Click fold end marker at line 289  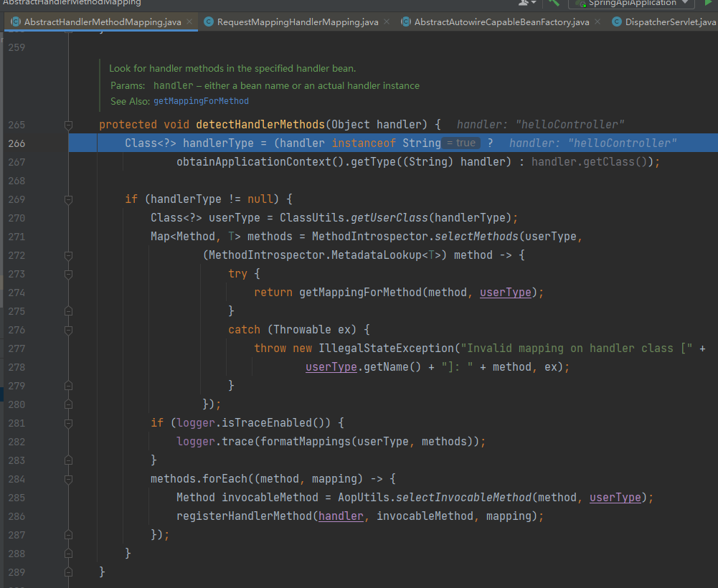pos(68,572)
